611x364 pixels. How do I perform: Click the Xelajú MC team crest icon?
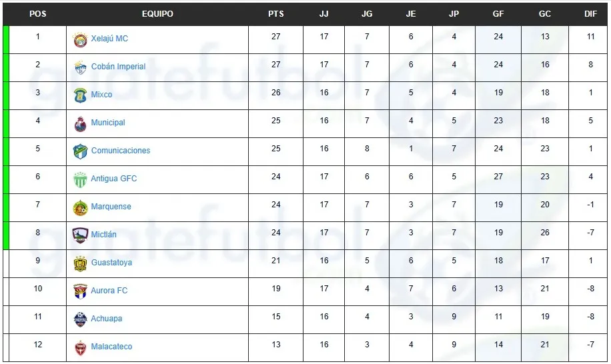(x=80, y=39)
